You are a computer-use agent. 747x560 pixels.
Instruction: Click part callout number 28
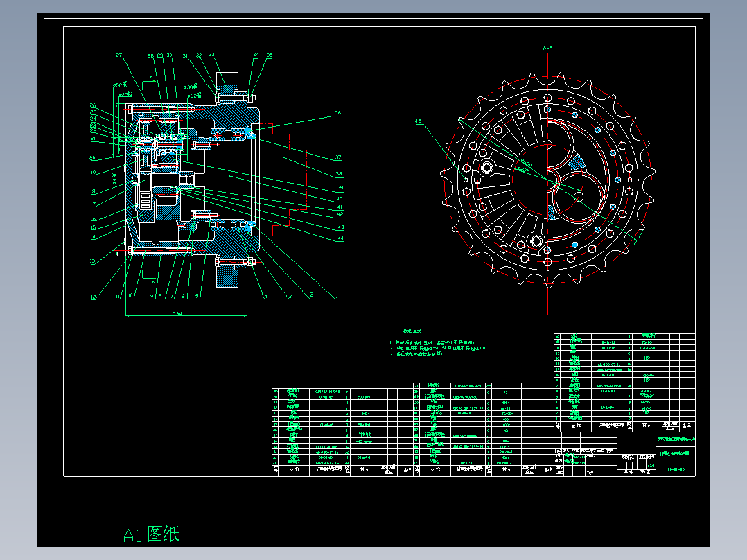(x=150, y=55)
